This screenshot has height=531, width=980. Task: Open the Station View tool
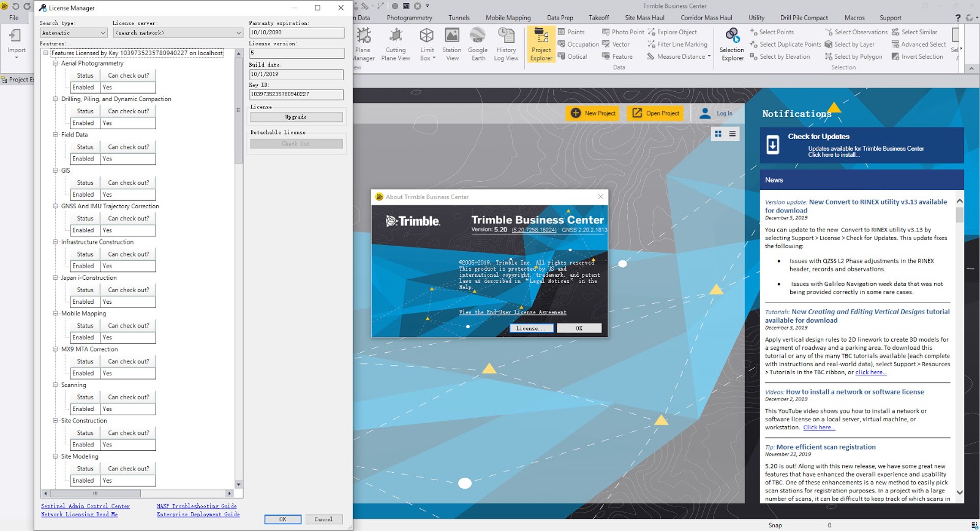point(452,44)
